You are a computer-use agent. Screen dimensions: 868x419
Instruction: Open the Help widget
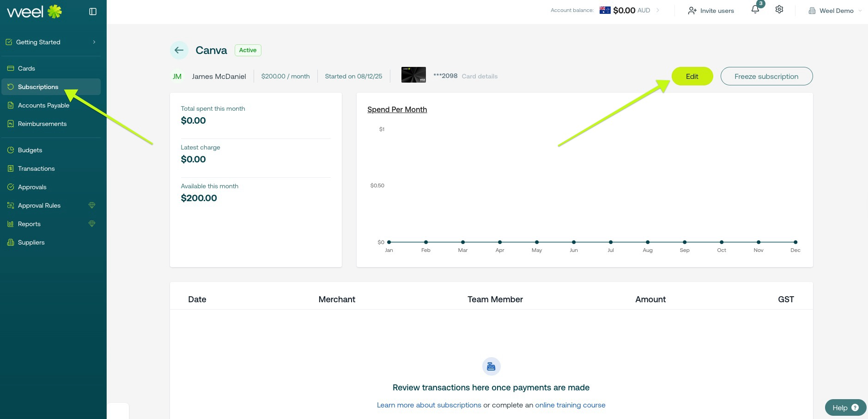[845, 407]
